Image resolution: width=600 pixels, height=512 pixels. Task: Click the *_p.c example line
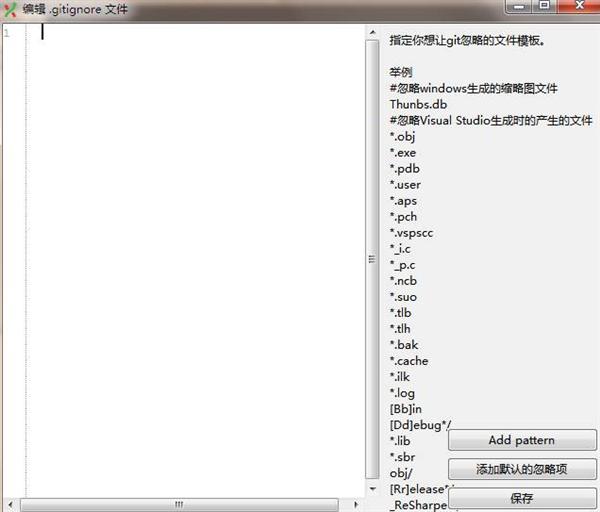click(402, 265)
